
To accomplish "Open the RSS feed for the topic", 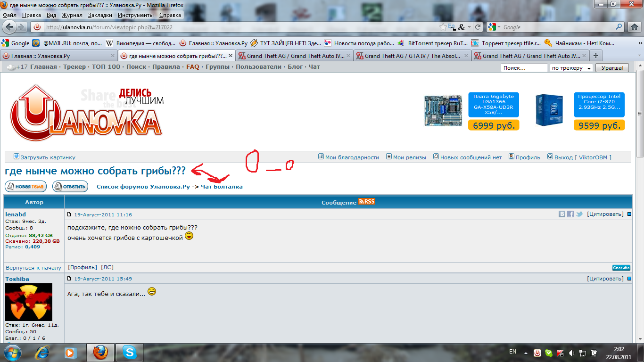I will (366, 201).
